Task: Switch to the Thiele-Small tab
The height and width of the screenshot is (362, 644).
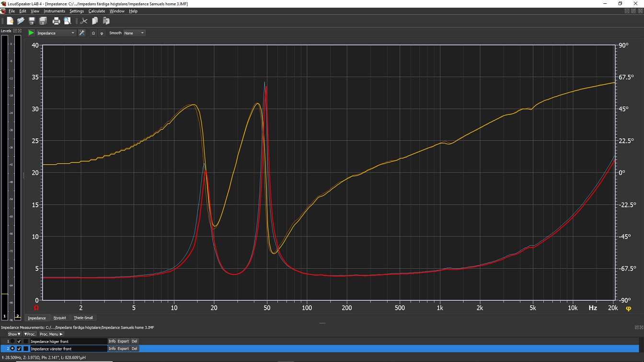Action: click(x=83, y=318)
